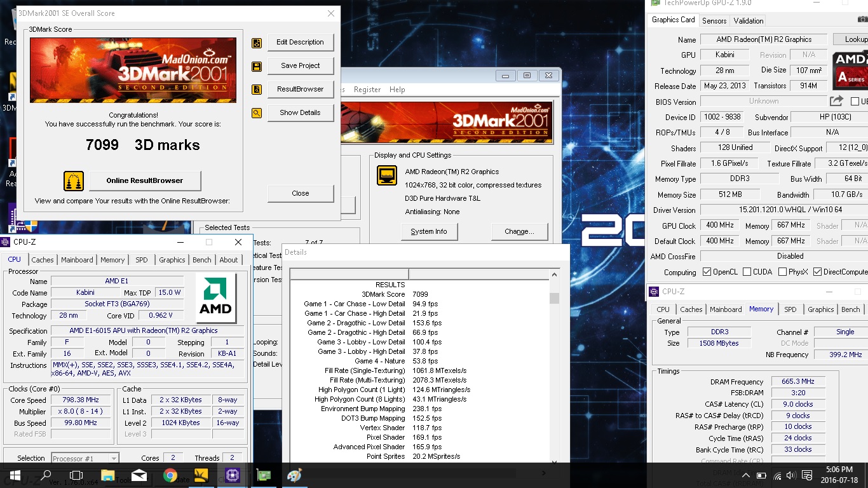Click the Details list vertical scrollbar thumb

pos(555,298)
